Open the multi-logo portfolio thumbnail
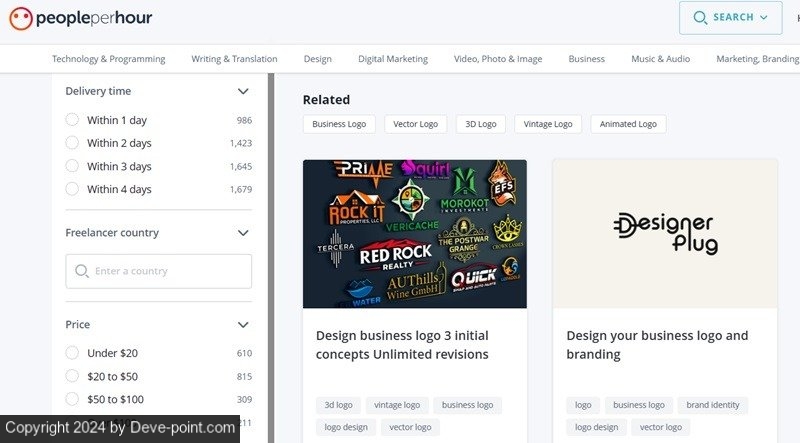Viewport: 800px width, 443px height. (414, 233)
